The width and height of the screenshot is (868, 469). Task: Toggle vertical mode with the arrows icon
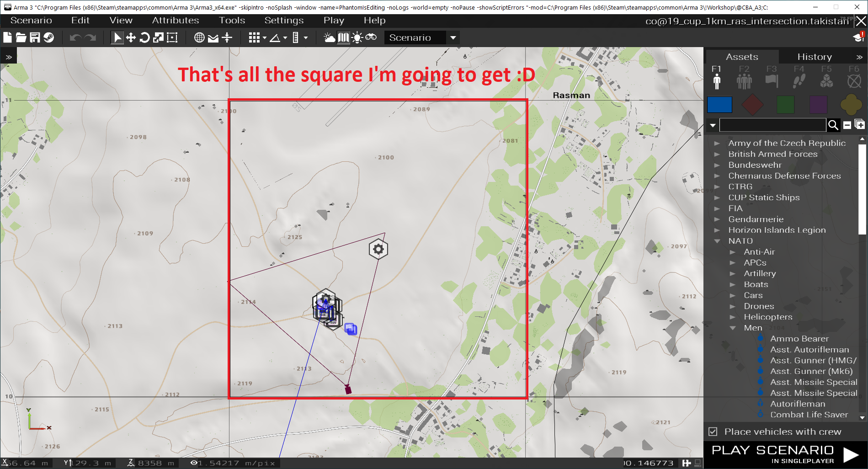227,37
